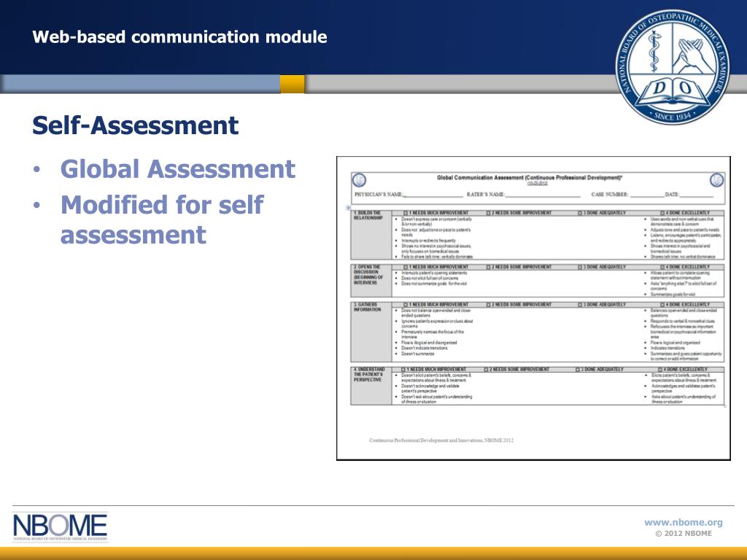Click the Rater's Name blank field
Viewport: 747px width, 560px height.
click(543, 195)
